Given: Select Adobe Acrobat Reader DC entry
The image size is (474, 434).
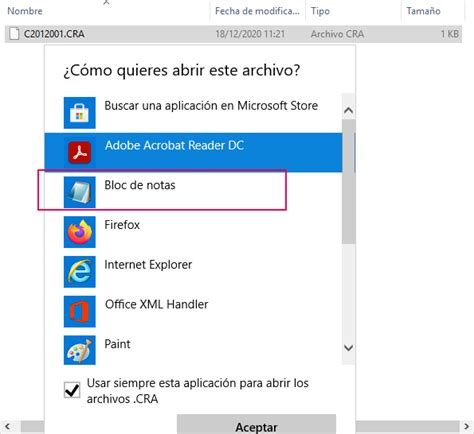Looking at the screenshot, I should tap(193, 152).
